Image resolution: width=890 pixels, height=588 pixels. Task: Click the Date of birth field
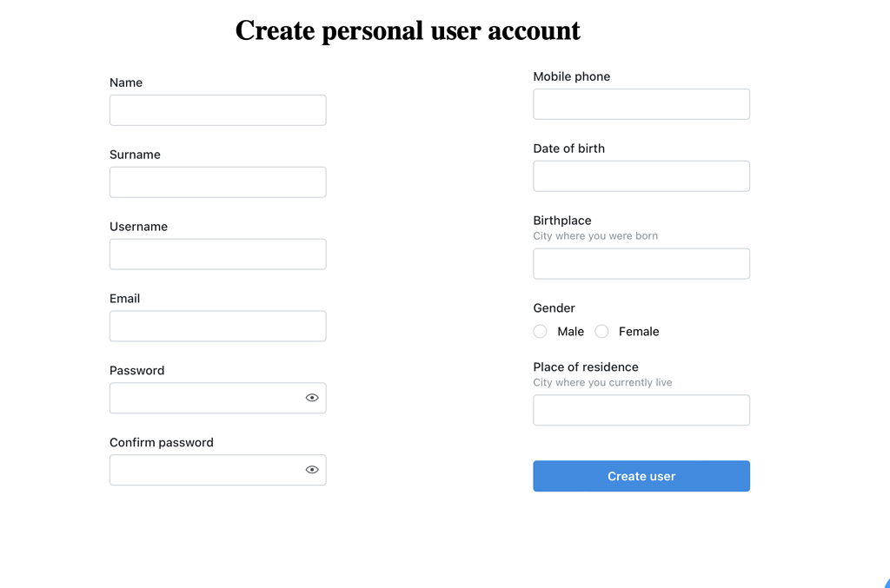(x=641, y=175)
